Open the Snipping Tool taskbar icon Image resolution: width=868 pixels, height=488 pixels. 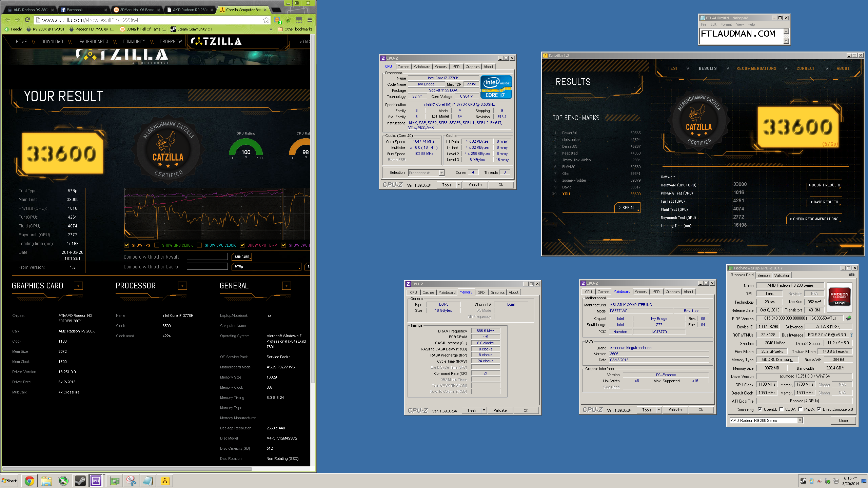click(131, 481)
